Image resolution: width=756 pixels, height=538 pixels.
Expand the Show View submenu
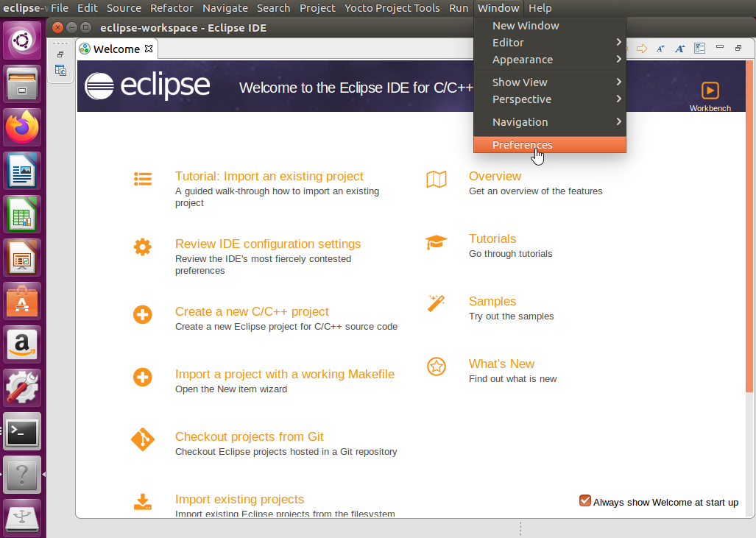click(x=550, y=82)
